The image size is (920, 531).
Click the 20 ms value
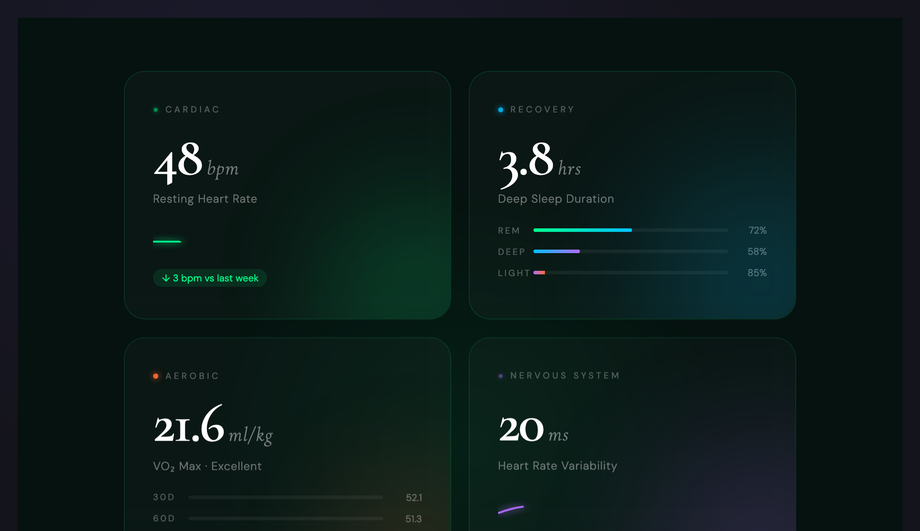tap(533, 429)
